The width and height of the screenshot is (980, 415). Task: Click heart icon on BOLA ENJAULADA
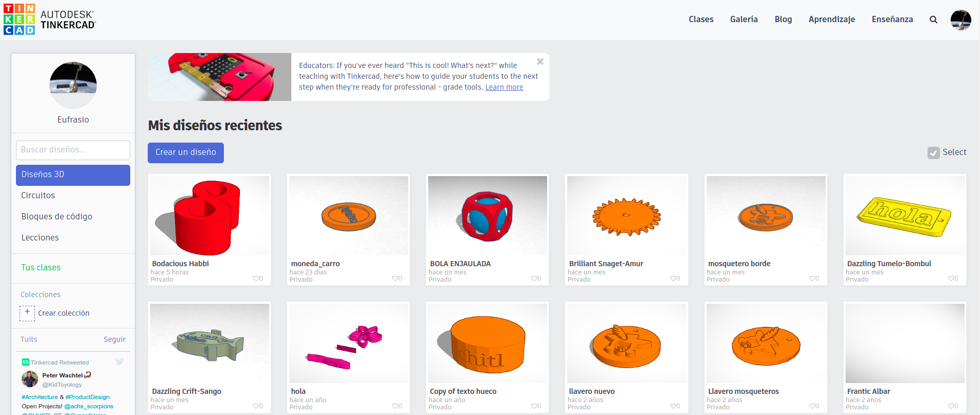(x=534, y=279)
